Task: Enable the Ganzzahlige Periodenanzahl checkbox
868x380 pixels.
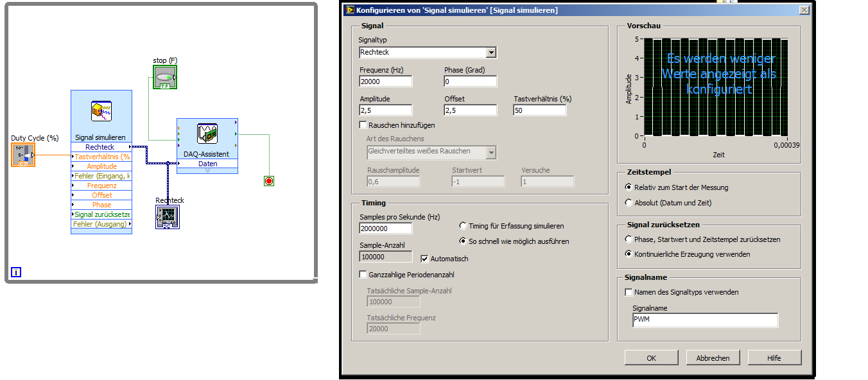Action: [363, 275]
